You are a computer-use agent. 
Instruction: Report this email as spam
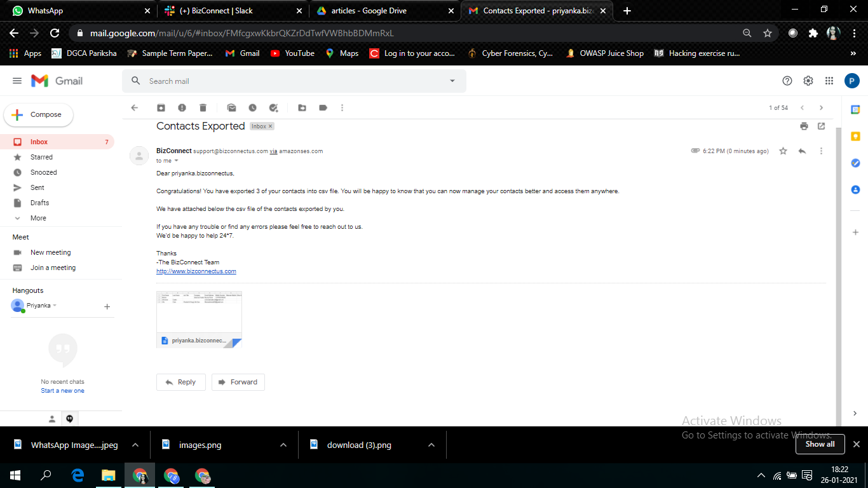182,108
